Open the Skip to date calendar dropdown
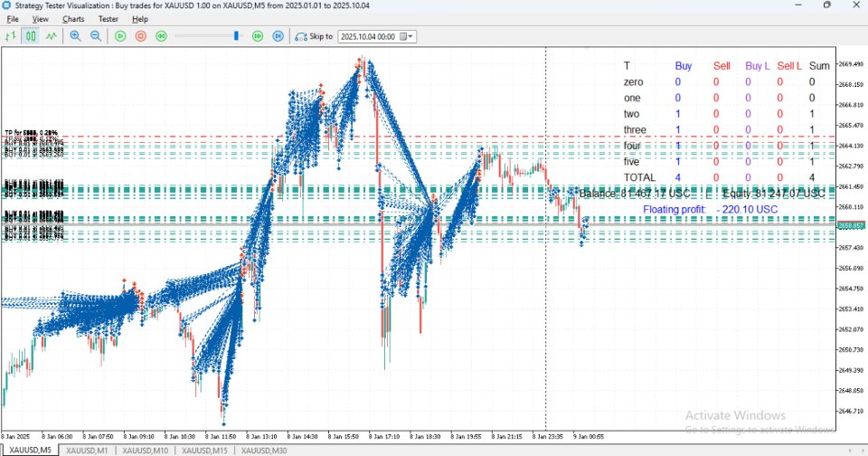 pyautogui.click(x=410, y=36)
